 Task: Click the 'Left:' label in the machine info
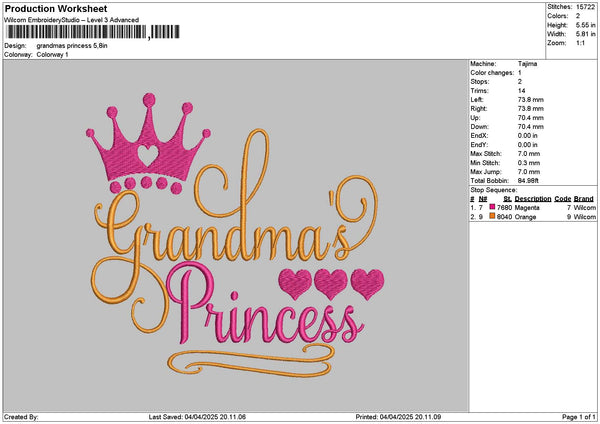[x=477, y=100]
